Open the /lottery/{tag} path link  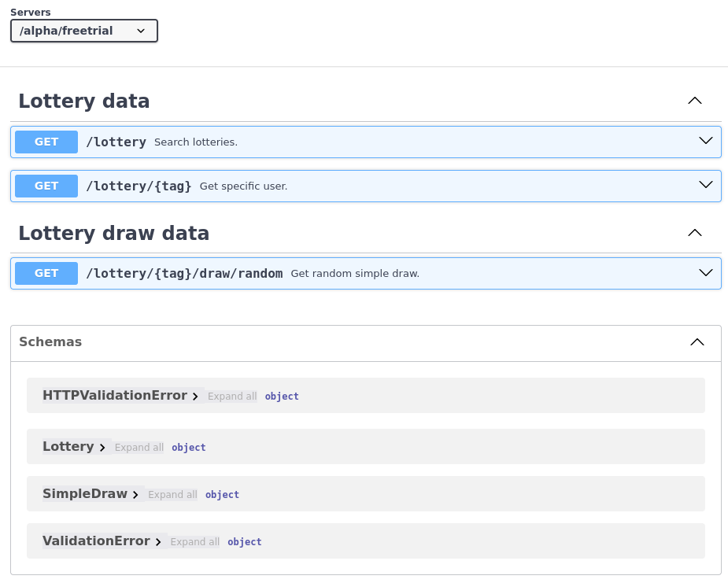click(x=139, y=186)
